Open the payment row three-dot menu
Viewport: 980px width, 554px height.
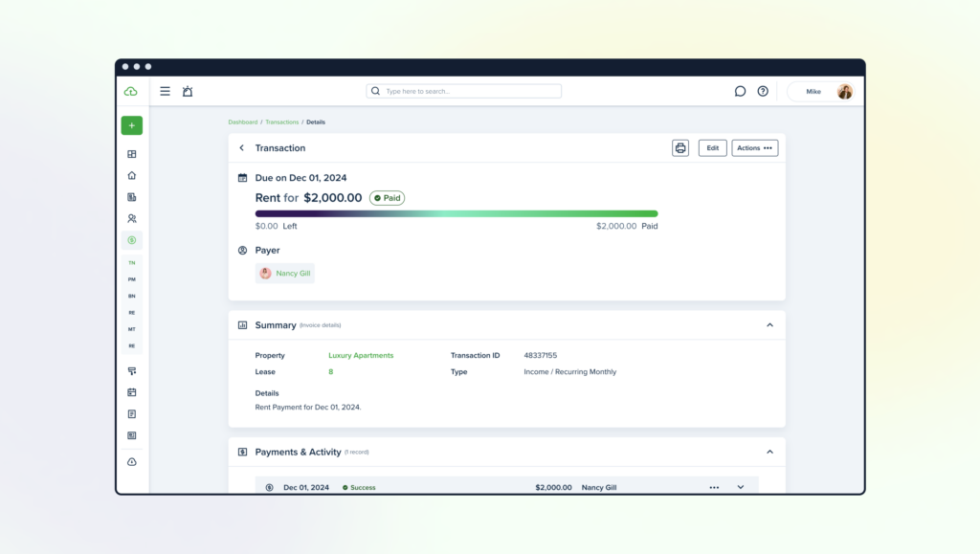(714, 488)
